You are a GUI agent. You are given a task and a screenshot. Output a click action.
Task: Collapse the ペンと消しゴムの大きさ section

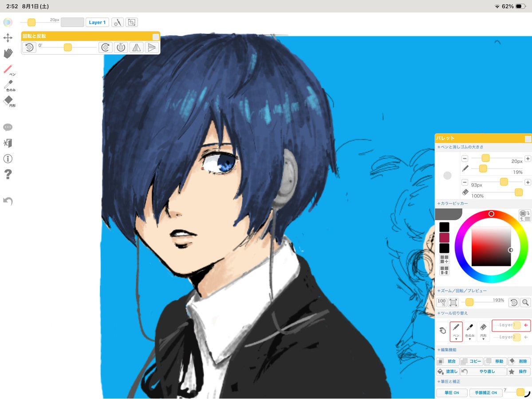460,147
